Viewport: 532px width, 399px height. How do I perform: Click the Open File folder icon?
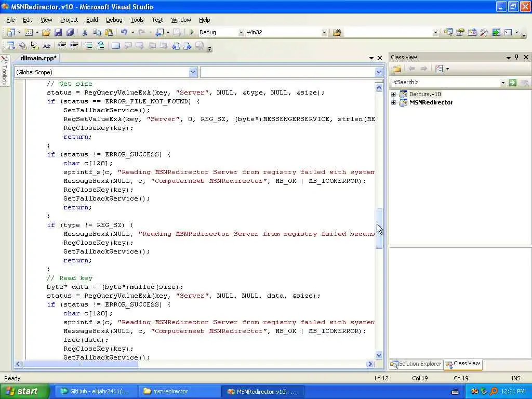46,32
